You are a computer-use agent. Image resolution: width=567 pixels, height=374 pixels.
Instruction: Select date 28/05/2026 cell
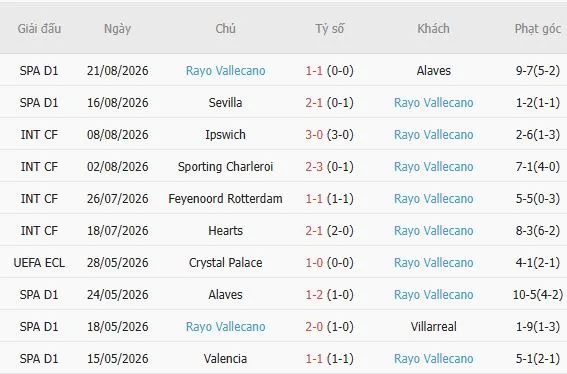point(118,263)
